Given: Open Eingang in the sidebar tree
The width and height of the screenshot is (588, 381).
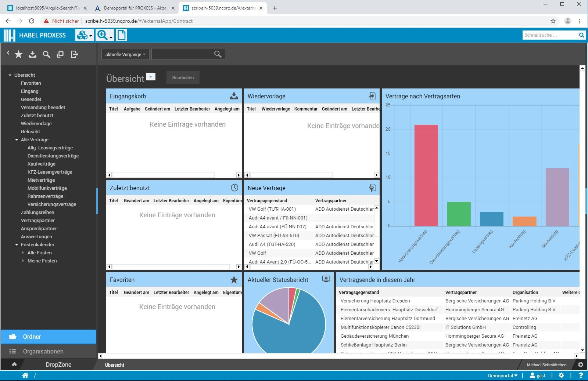Looking at the screenshot, I should [x=29, y=91].
